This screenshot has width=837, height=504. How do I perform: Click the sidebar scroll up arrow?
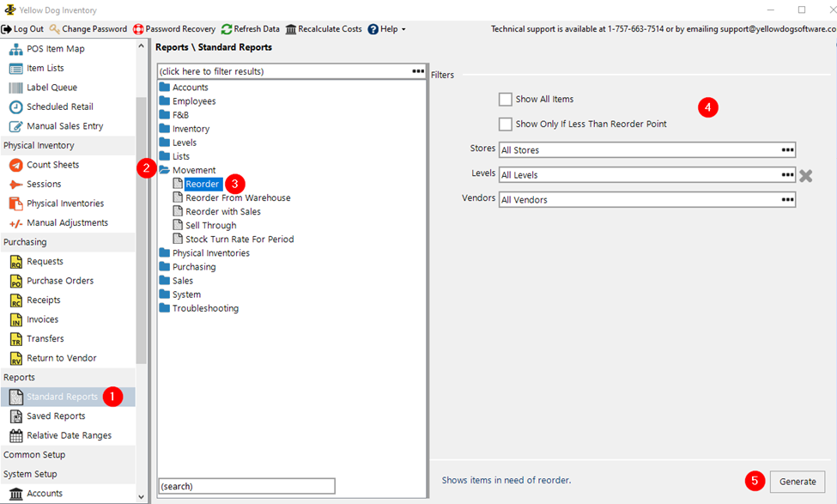[x=141, y=46]
